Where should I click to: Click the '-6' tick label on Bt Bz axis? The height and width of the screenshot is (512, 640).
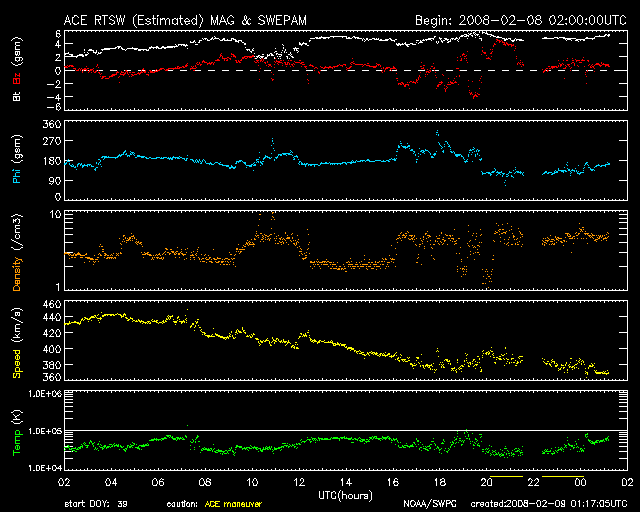[53, 107]
